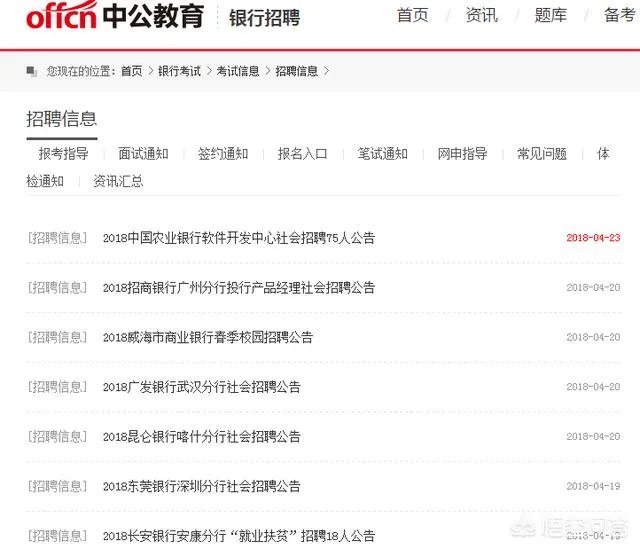The width and height of the screenshot is (640, 549).
Task: Open the 题库 top navigation item
Action: tap(551, 16)
